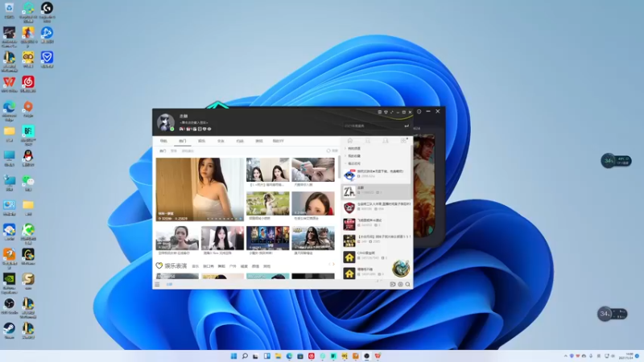Open the two girls stream thumbnail
This screenshot has width=644, height=362.
268,170
